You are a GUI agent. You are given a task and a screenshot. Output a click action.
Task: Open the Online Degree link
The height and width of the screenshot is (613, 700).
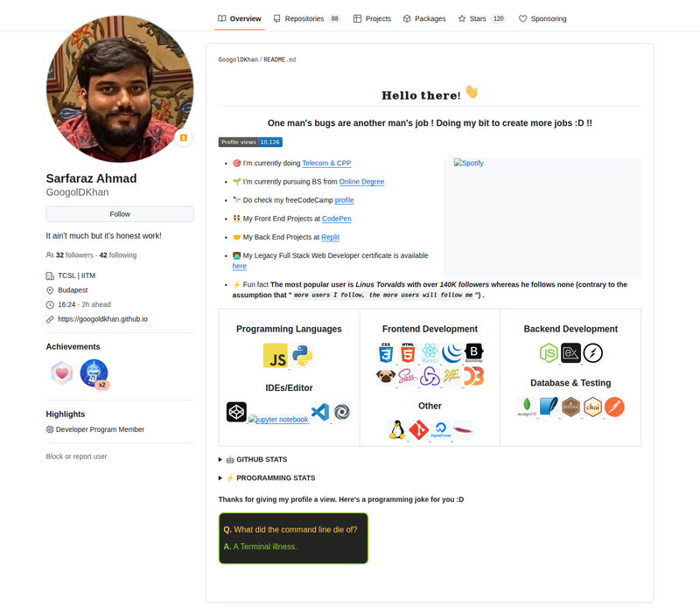coord(361,182)
